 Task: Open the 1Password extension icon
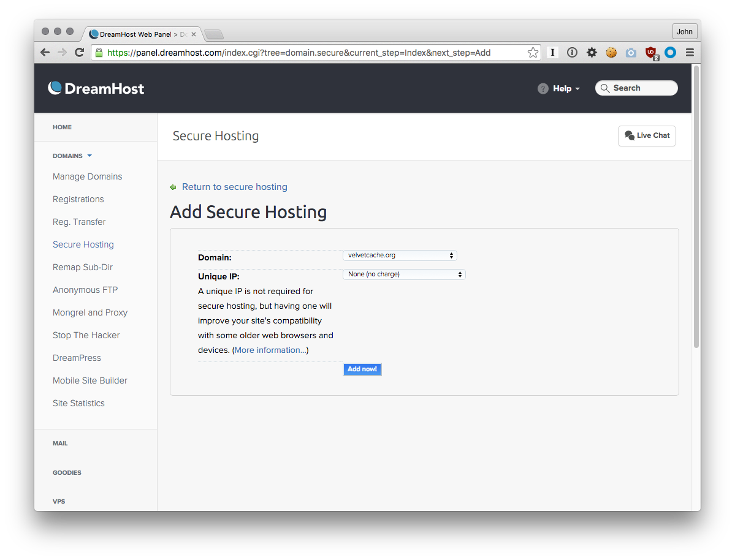point(572,53)
